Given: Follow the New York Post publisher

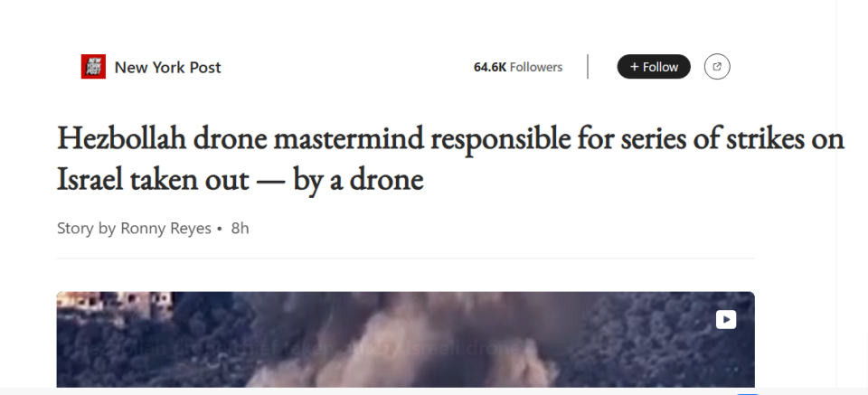Looking at the screenshot, I should pos(654,67).
